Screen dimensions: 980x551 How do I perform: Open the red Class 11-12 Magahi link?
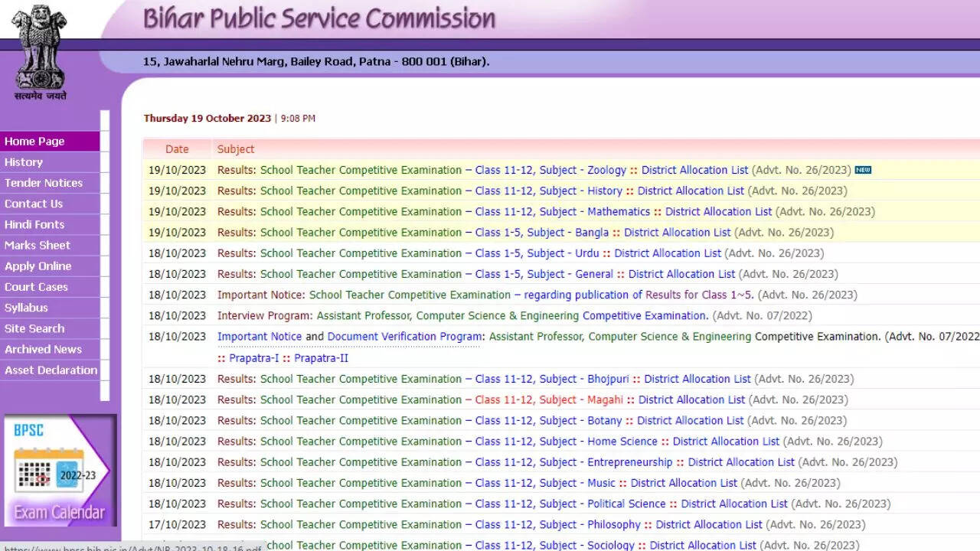point(549,399)
